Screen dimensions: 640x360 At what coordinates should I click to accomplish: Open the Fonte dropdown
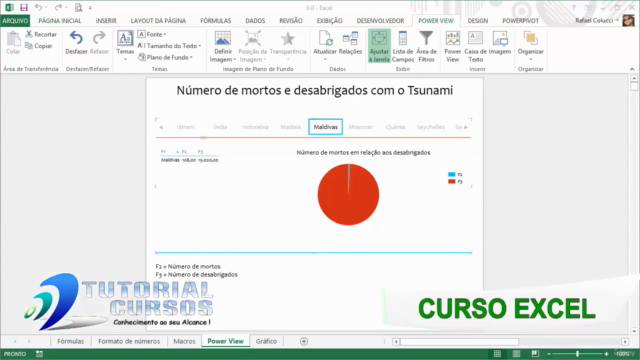(152, 34)
